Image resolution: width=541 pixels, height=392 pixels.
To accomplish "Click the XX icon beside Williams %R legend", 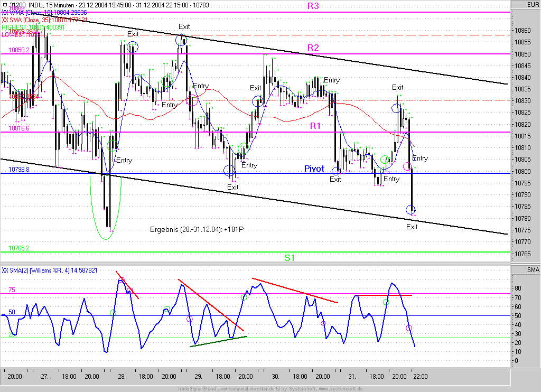I will (x=4, y=270).
